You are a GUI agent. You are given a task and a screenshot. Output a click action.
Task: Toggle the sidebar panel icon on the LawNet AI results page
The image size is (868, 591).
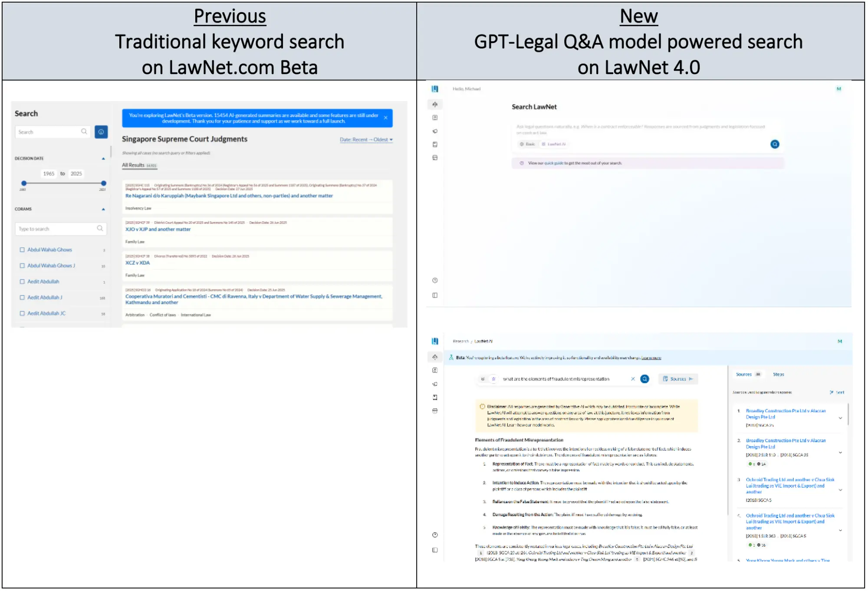tap(435, 550)
